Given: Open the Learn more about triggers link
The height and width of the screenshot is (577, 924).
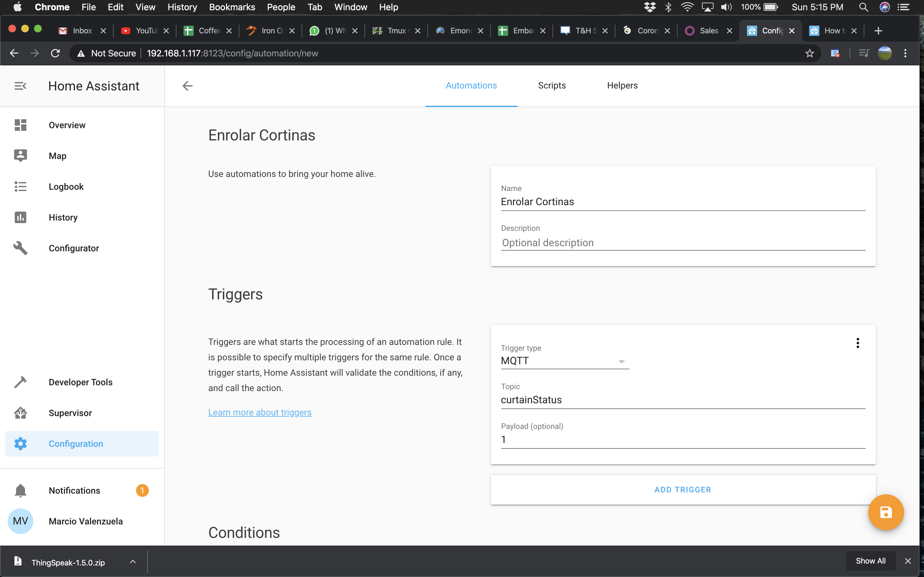Looking at the screenshot, I should point(260,412).
